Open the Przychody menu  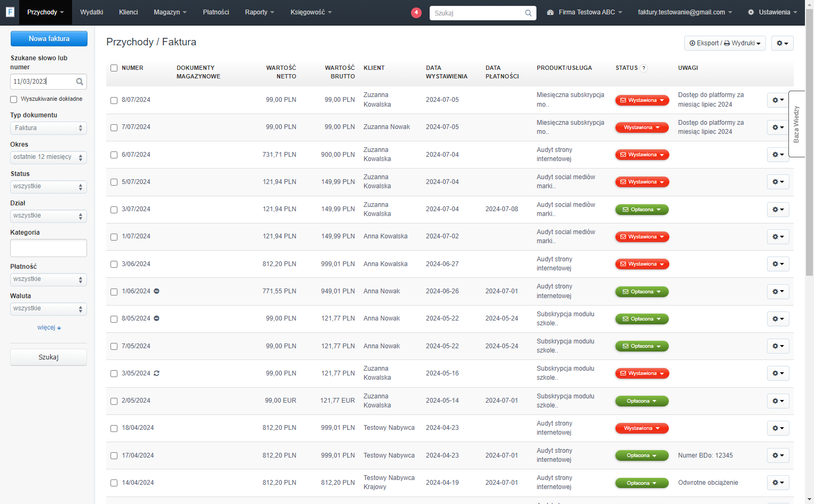click(x=45, y=12)
